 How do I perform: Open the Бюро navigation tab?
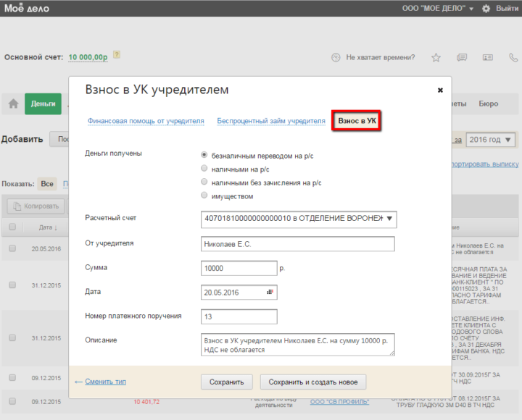pyautogui.click(x=489, y=104)
